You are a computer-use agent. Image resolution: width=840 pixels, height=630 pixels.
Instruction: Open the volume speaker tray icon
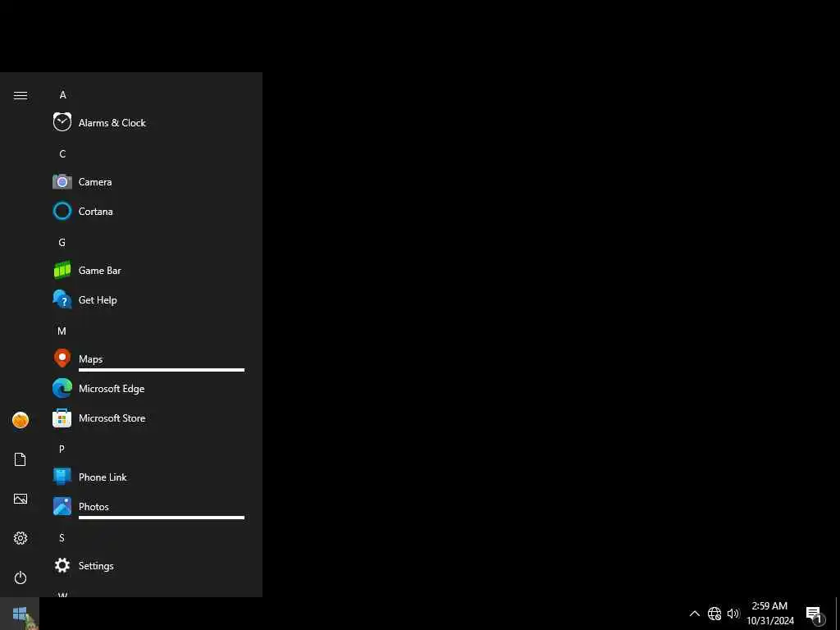(x=733, y=614)
